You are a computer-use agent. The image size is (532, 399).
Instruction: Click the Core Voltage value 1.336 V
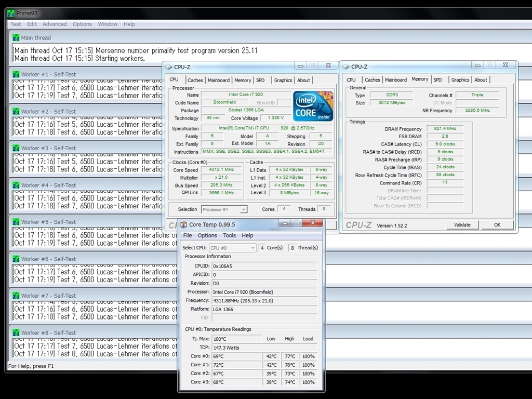[x=275, y=118]
